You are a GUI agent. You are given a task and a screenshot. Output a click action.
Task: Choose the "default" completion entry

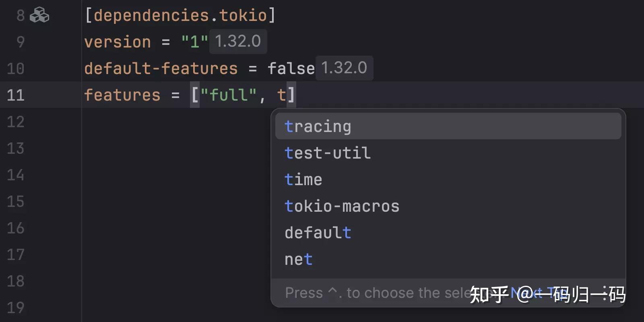[x=318, y=233]
